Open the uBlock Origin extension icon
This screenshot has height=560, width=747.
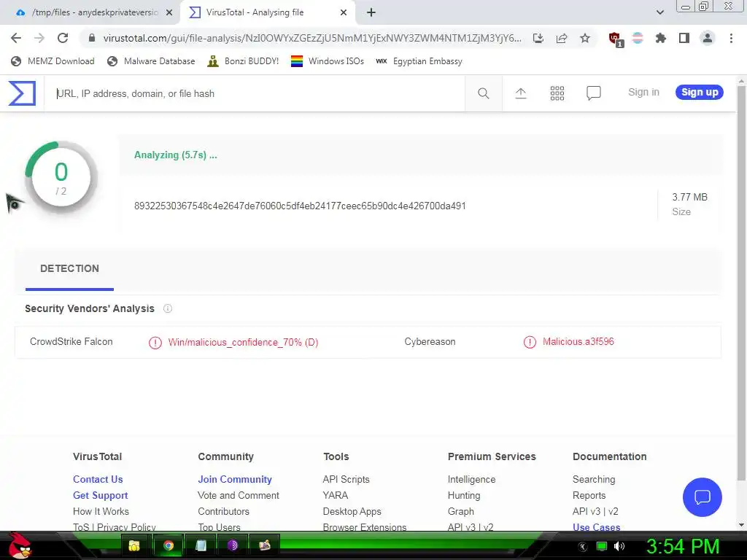pyautogui.click(x=616, y=39)
